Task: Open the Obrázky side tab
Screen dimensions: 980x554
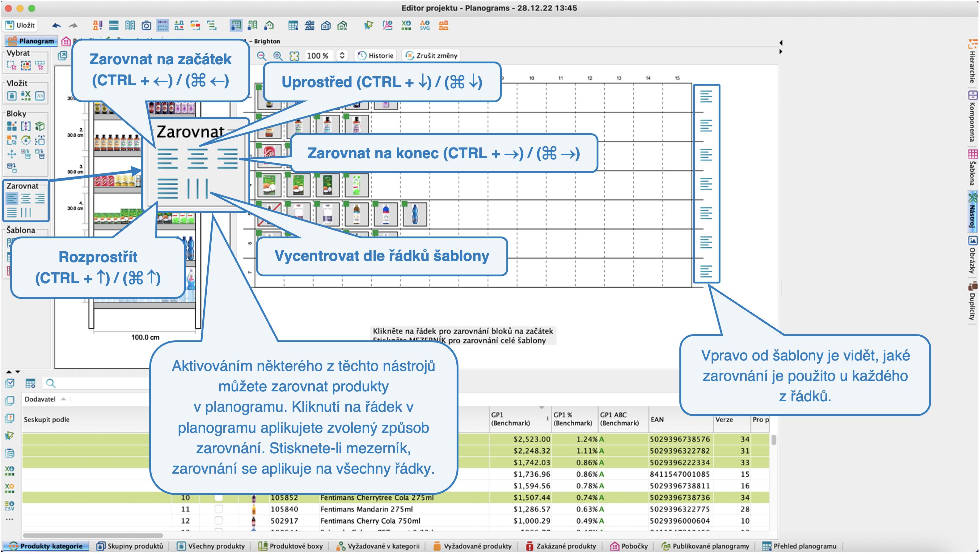Action: pyautogui.click(x=973, y=255)
